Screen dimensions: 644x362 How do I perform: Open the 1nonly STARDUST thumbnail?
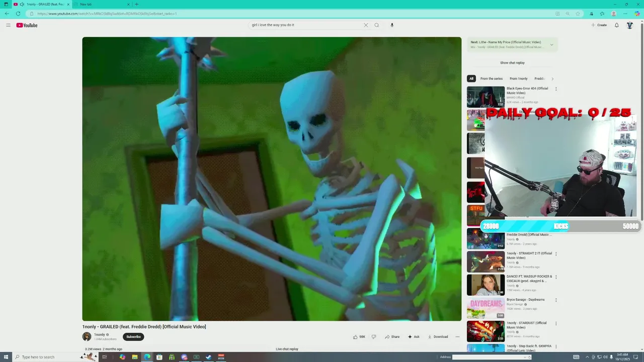486,331
